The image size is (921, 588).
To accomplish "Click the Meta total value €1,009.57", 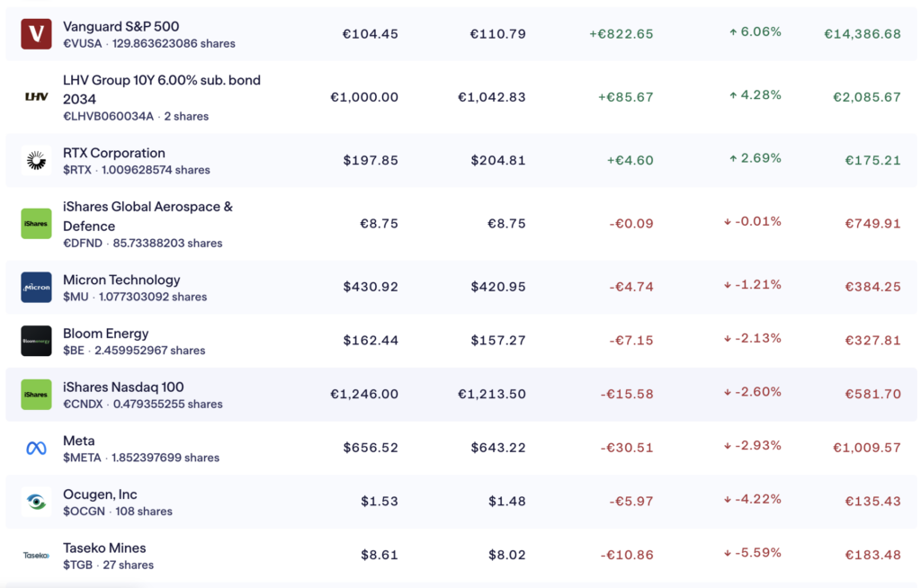I will tap(866, 448).
